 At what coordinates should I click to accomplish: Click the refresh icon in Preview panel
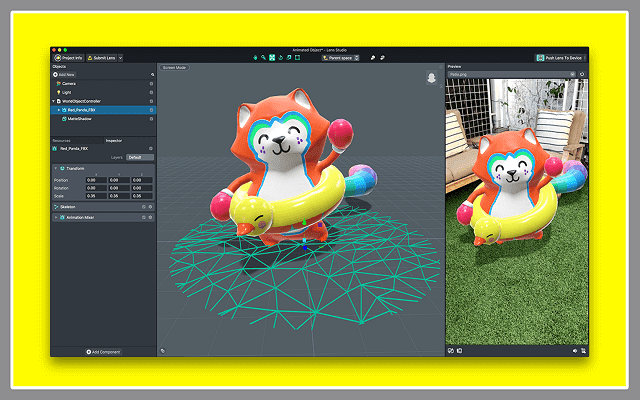pyautogui.click(x=582, y=74)
